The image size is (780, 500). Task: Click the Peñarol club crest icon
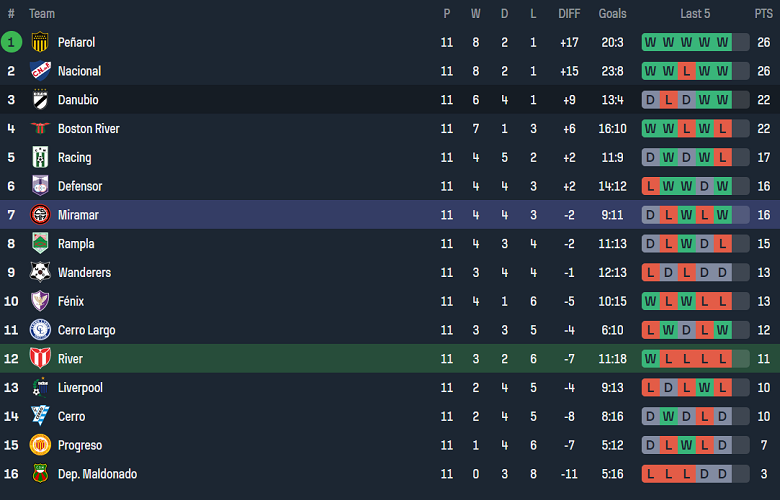[40, 42]
